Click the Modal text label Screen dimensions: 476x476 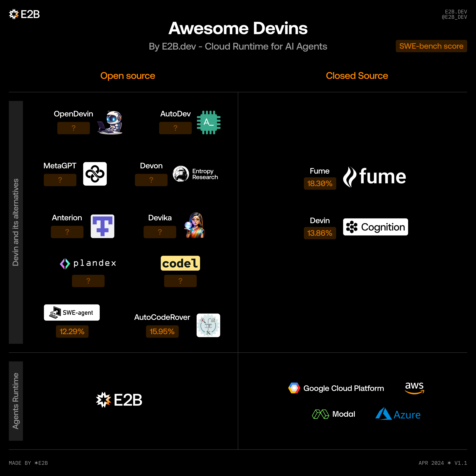tap(344, 414)
